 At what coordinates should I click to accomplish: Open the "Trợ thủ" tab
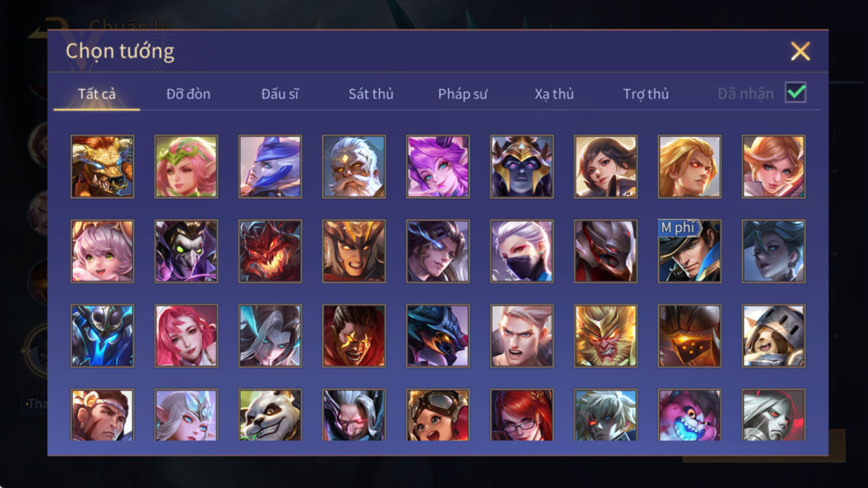[646, 94]
